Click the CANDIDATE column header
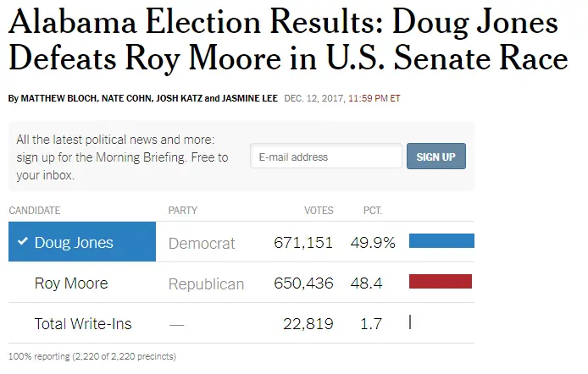 [35, 211]
